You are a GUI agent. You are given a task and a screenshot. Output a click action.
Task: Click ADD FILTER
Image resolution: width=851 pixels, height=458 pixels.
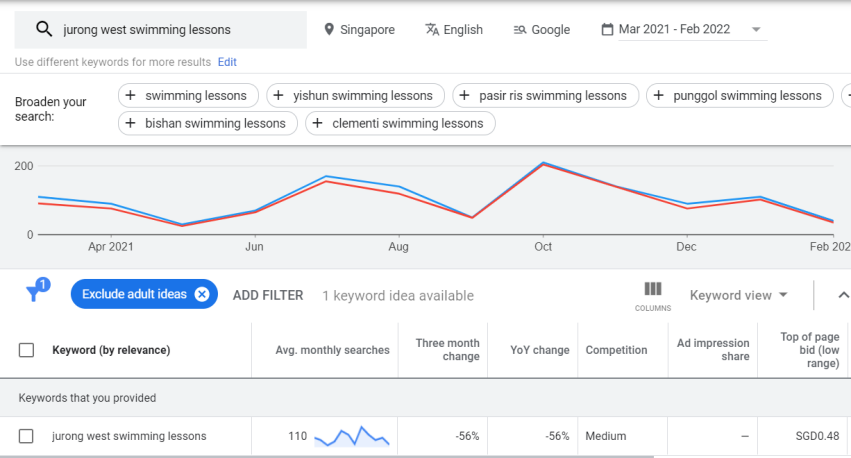[268, 295]
